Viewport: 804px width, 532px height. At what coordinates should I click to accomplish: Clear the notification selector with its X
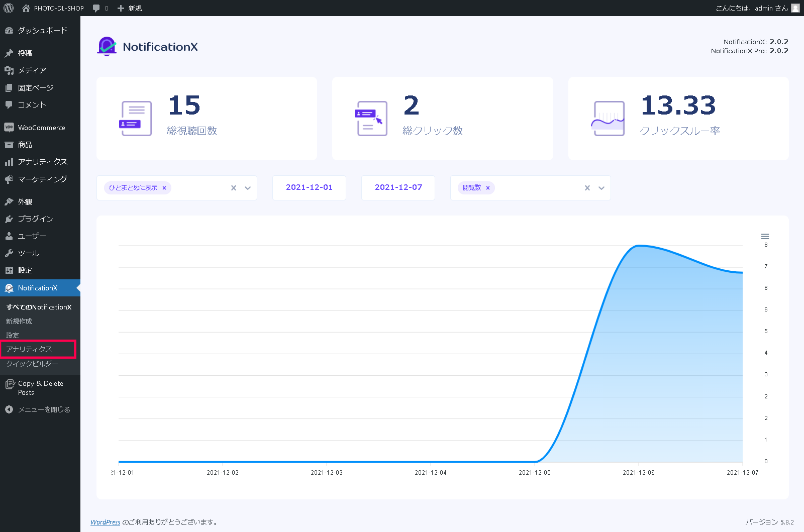[234, 188]
